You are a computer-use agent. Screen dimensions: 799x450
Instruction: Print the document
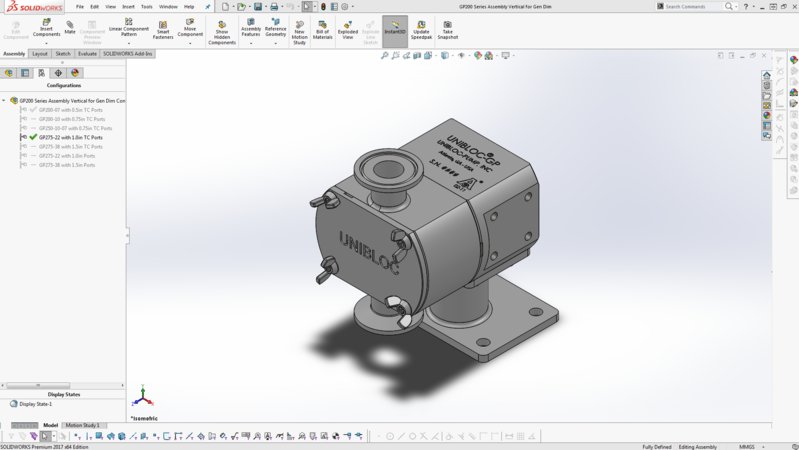(274, 7)
